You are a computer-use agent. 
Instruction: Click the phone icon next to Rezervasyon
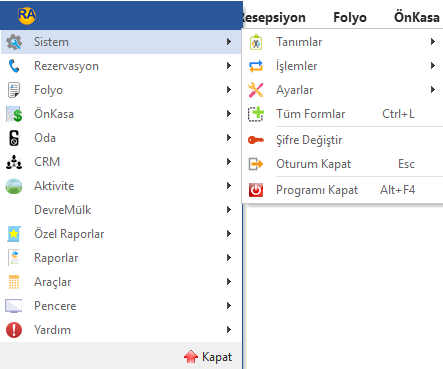(14, 66)
